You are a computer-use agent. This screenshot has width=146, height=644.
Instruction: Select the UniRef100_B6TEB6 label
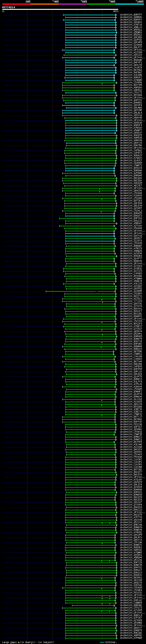[131, 352]
